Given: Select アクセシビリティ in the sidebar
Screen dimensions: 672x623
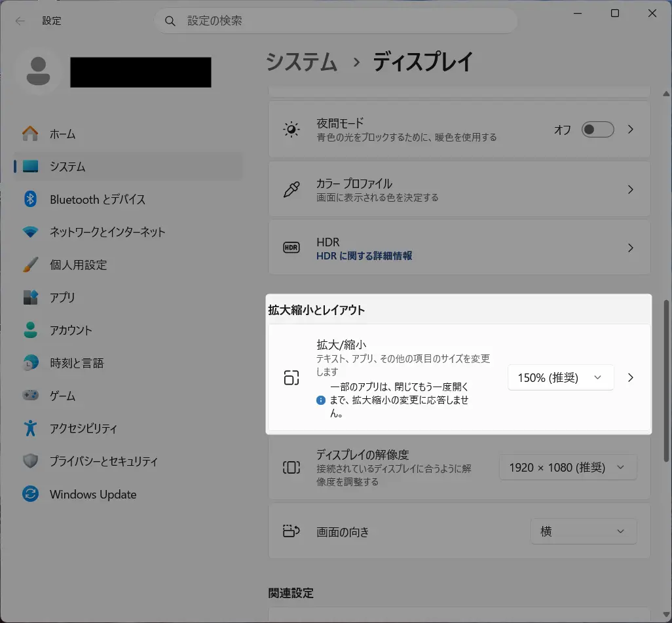Looking at the screenshot, I should tap(83, 428).
